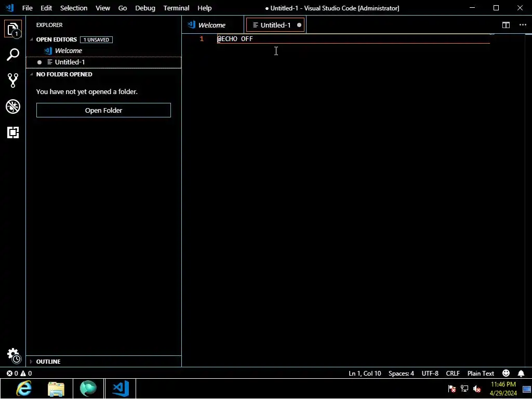The height and width of the screenshot is (399, 532).
Task: Open the File menu
Action: (27, 8)
